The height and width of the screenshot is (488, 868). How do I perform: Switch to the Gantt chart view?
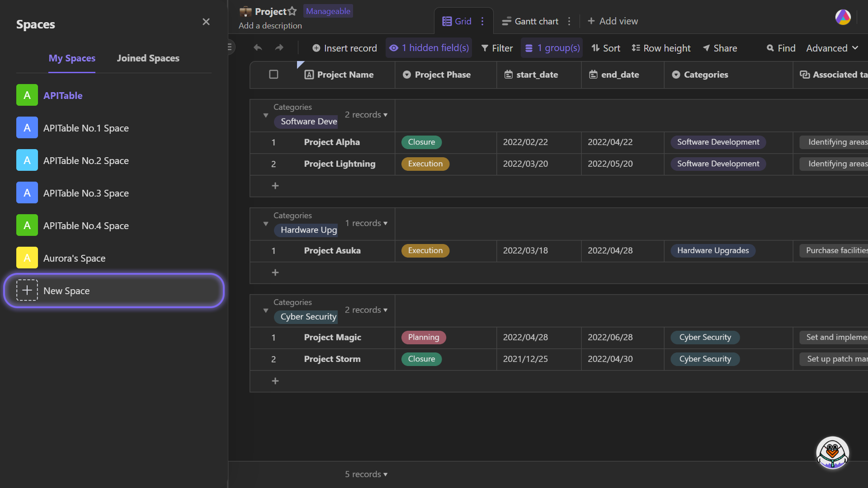[535, 21]
